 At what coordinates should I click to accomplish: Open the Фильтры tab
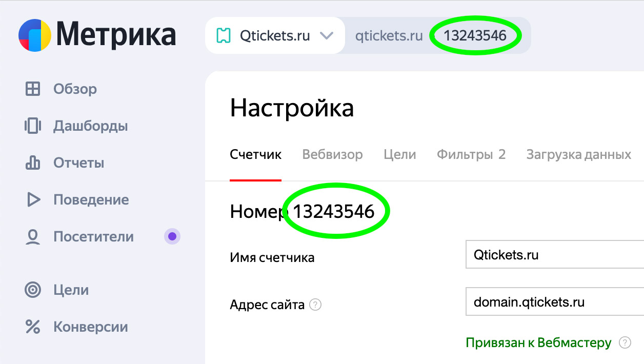pyautogui.click(x=471, y=154)
